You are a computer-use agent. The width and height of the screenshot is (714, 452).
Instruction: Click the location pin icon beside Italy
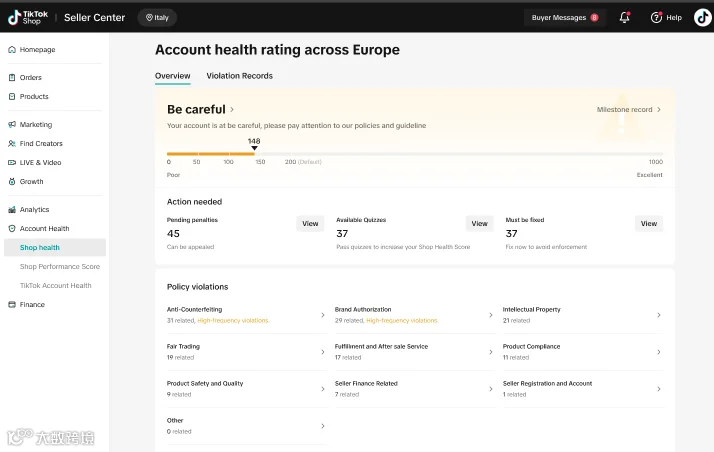(x=149, y=17)
